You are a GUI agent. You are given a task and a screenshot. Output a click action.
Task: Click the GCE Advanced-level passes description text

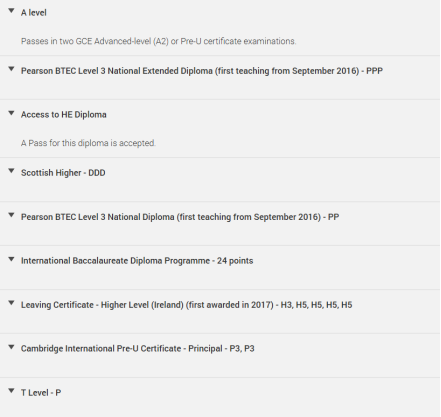tap(158, 41)
